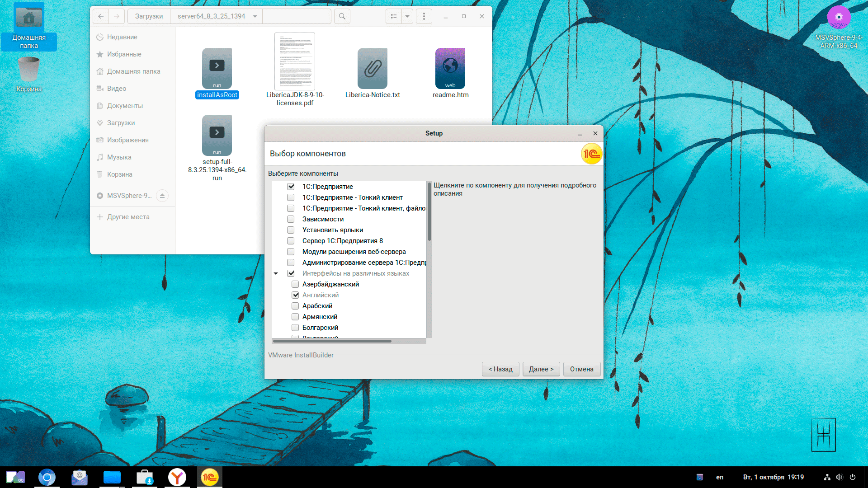Click the component list horizontal scrollbar
868x488 pixels.
coord(332,341)
